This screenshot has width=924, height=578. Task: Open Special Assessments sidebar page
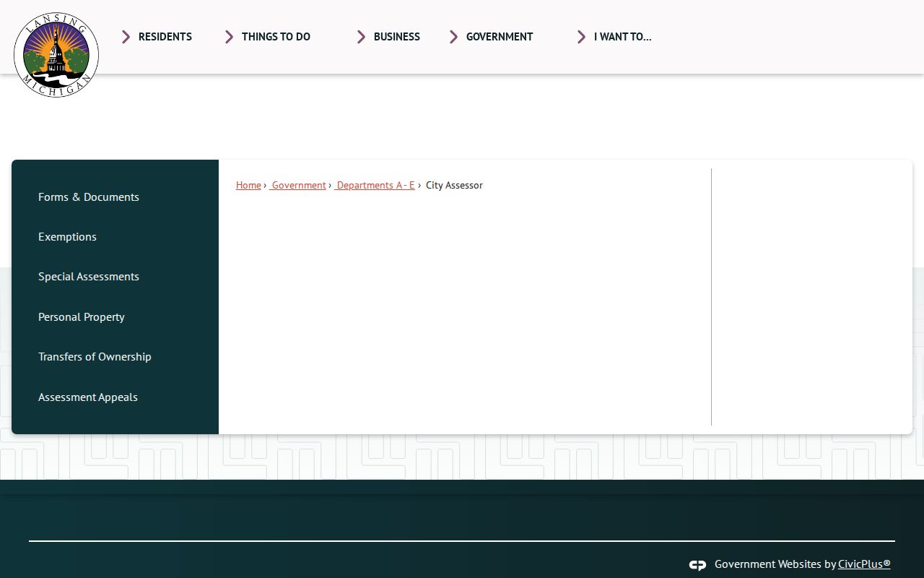point(89,276)
